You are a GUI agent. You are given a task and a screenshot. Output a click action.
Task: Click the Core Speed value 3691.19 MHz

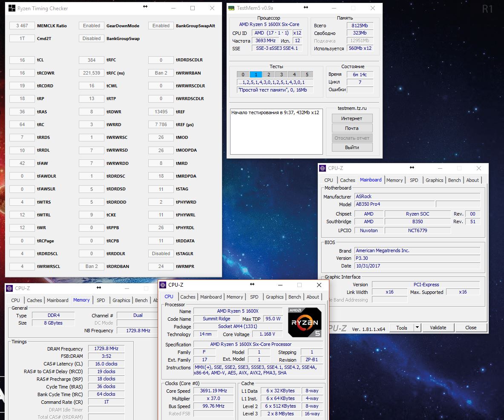(213, 391)
